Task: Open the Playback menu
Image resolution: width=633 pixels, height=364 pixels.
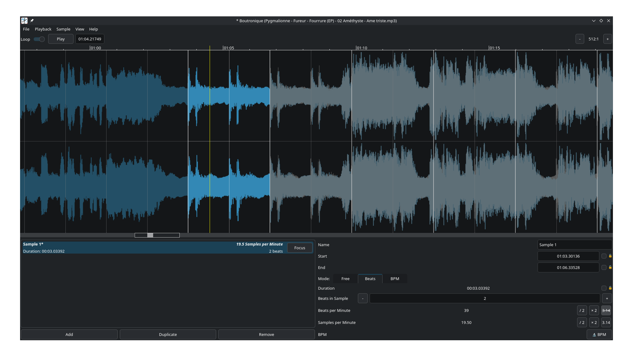Action: click(43, 29)
